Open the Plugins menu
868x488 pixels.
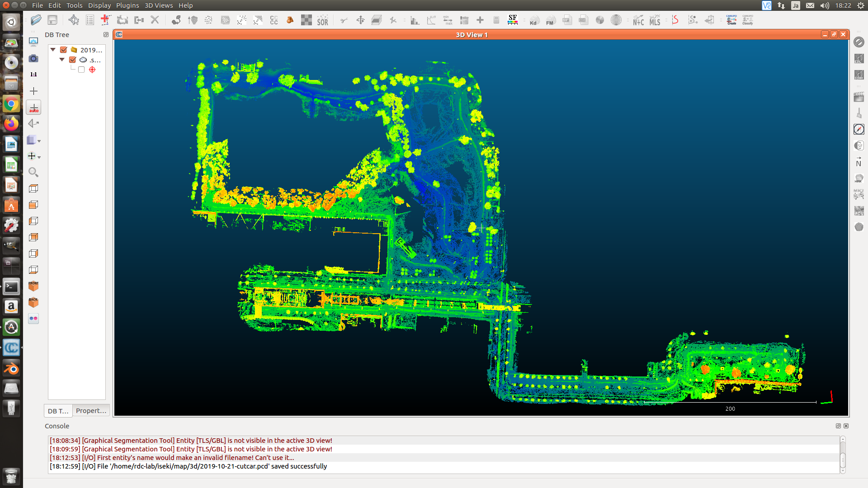[x=127, y=5]
